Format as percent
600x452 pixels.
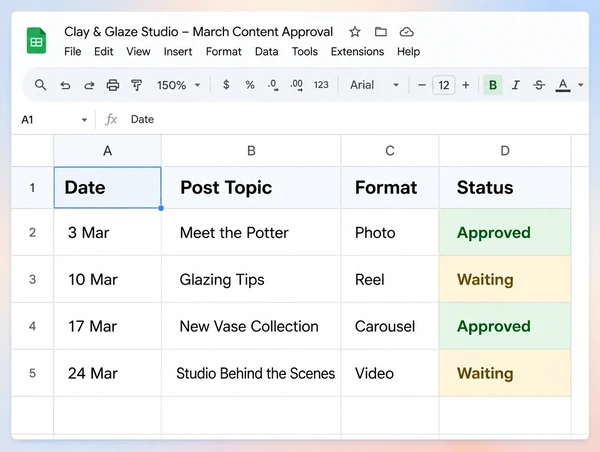tap(250, 85)
